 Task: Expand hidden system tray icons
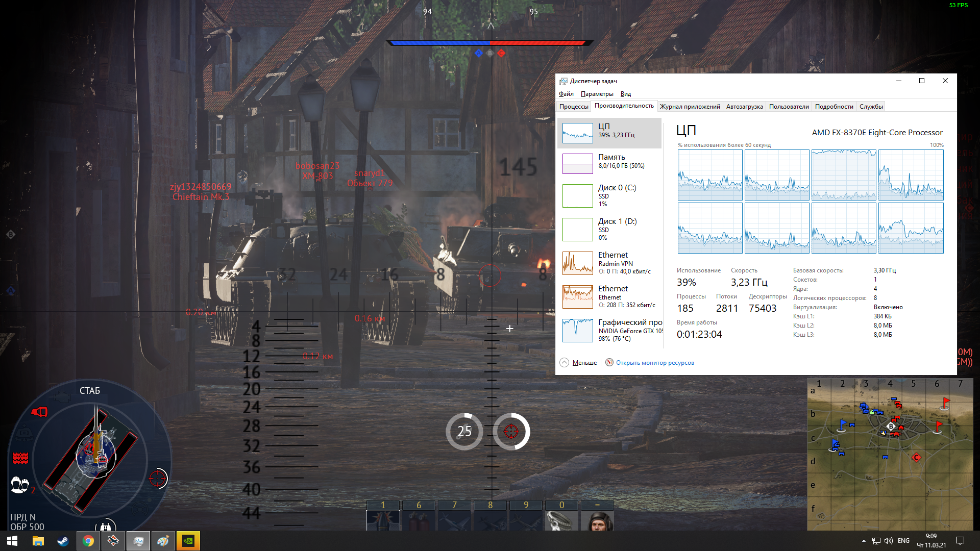click(864, 541)
